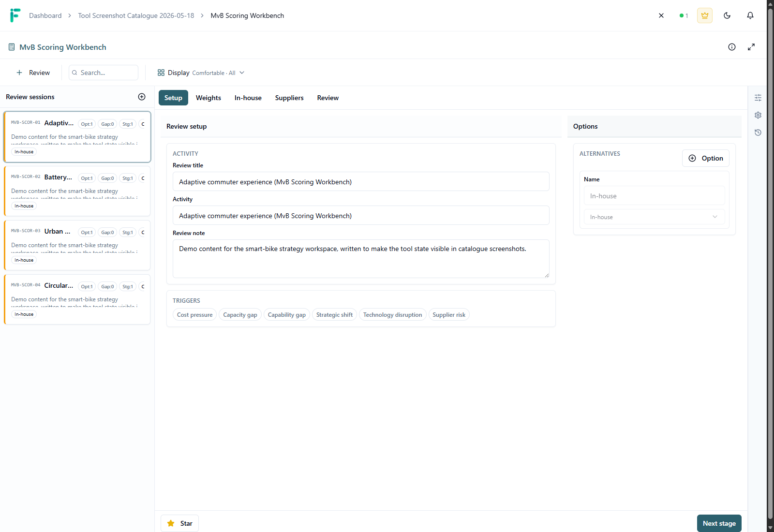774x532 pixels.
Task: Add an alternative with the Option button
Action: [x=706, y=158]
